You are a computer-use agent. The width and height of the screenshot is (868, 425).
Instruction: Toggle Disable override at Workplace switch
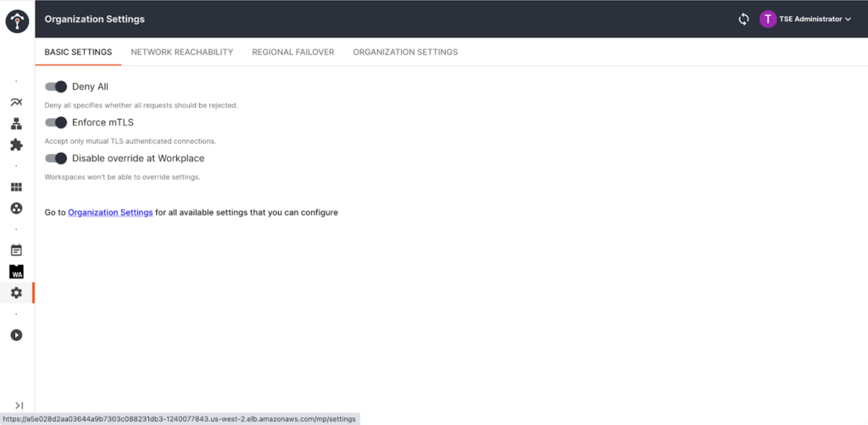click(56, 158)
